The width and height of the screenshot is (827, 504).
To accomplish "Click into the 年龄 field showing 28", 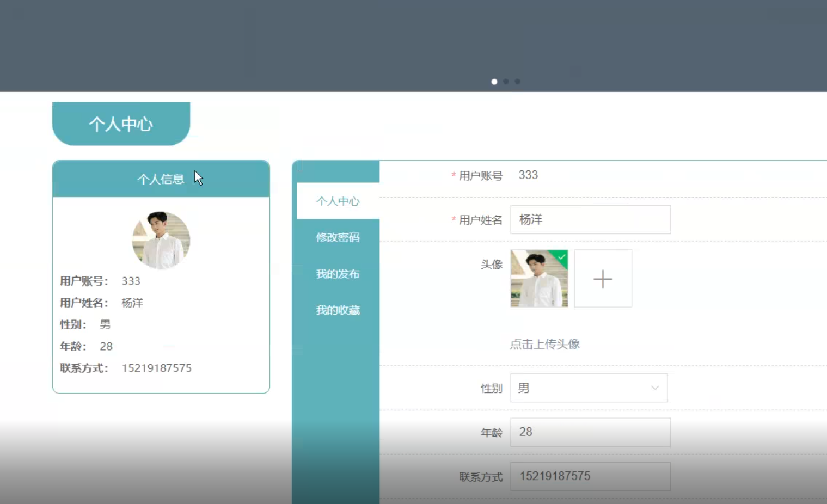I will [590, 432].
